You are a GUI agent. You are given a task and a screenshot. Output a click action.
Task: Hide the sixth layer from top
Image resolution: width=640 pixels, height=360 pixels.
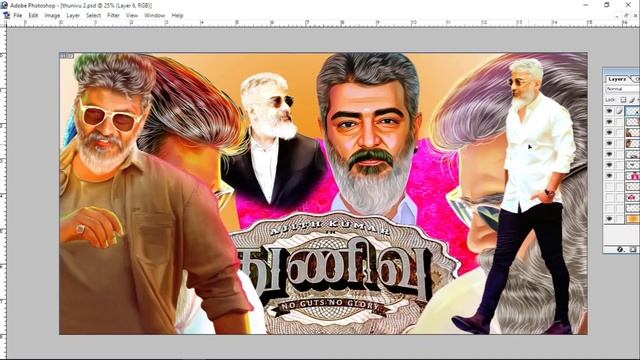[609, 164]
